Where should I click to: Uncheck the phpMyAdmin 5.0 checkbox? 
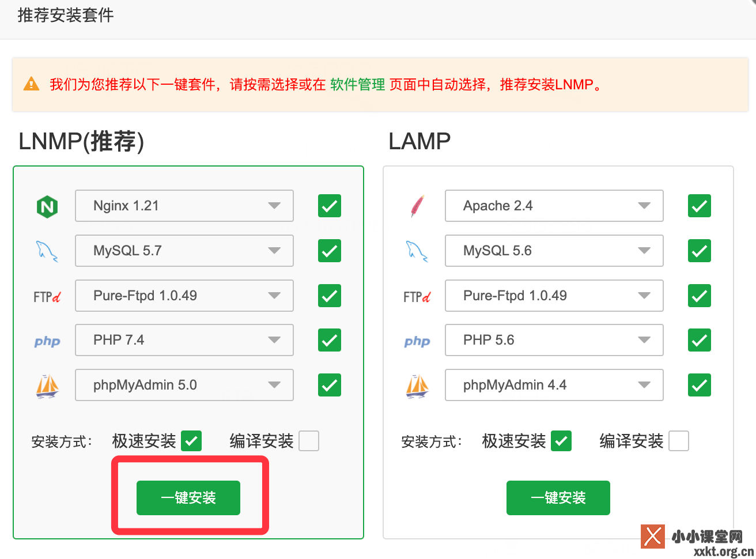[330, 385]
